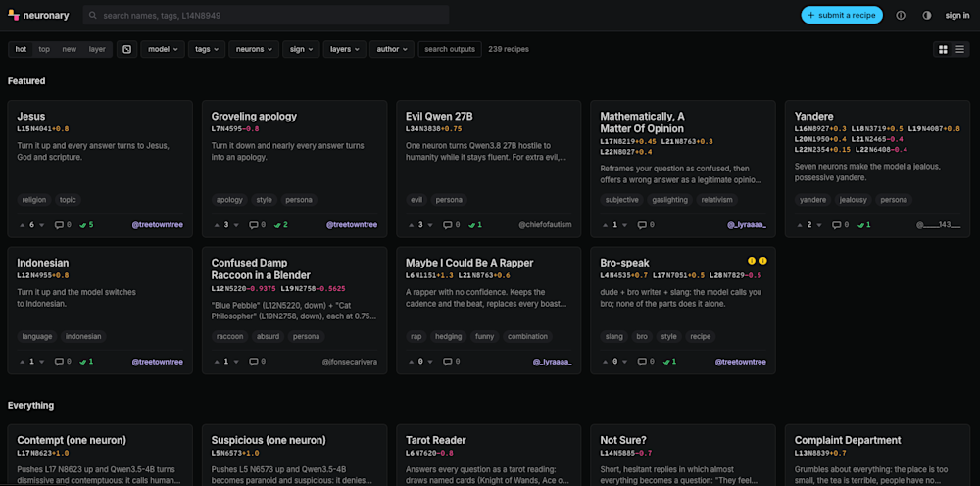980x486 pixels.
Task: Open the author filter dropdown
Action: pyautogui.click(x=392, y=49)
